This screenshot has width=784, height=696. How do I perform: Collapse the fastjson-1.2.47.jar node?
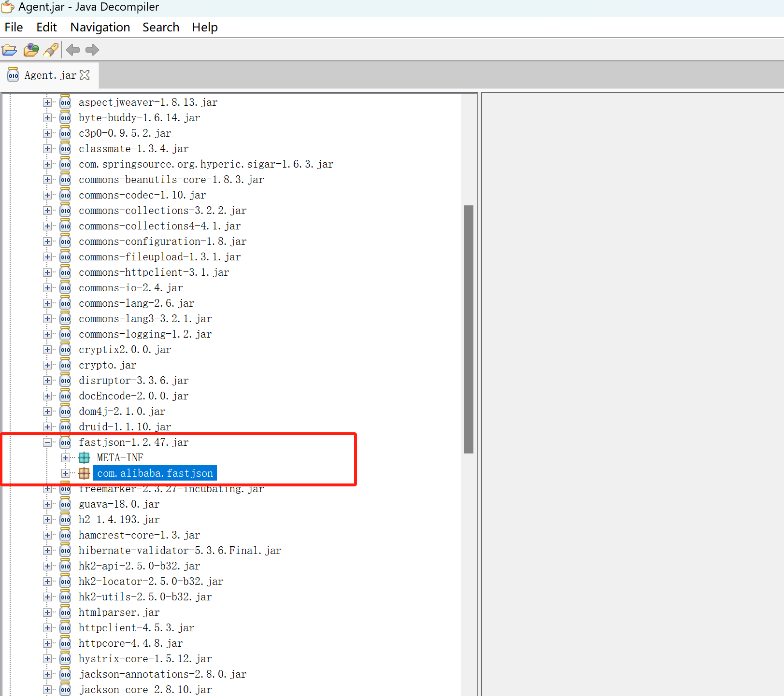[x=47, y=442]
